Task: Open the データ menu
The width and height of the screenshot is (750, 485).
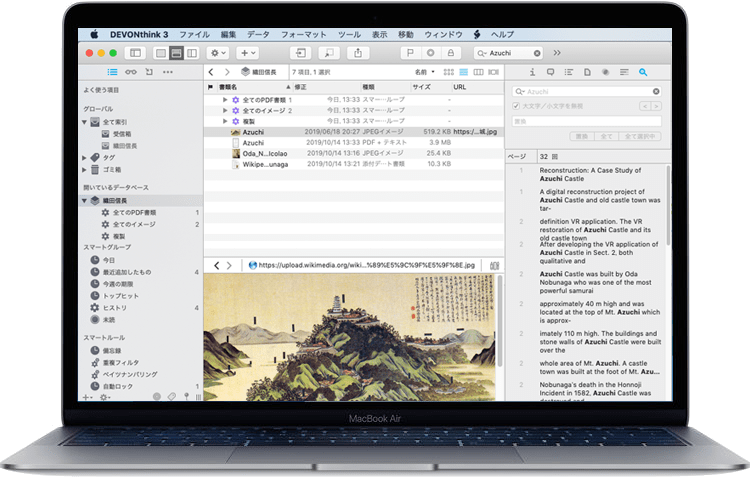Action: [x=258, y=34]
